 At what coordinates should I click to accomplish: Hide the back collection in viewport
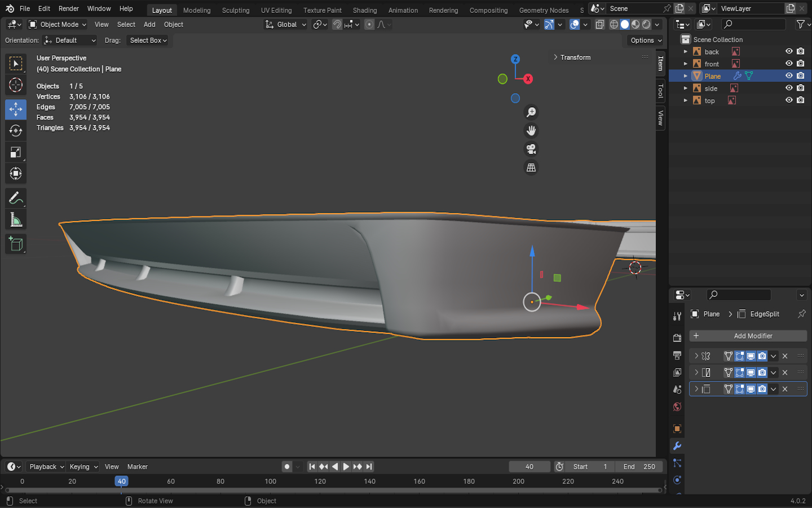(x=789, y=51)
